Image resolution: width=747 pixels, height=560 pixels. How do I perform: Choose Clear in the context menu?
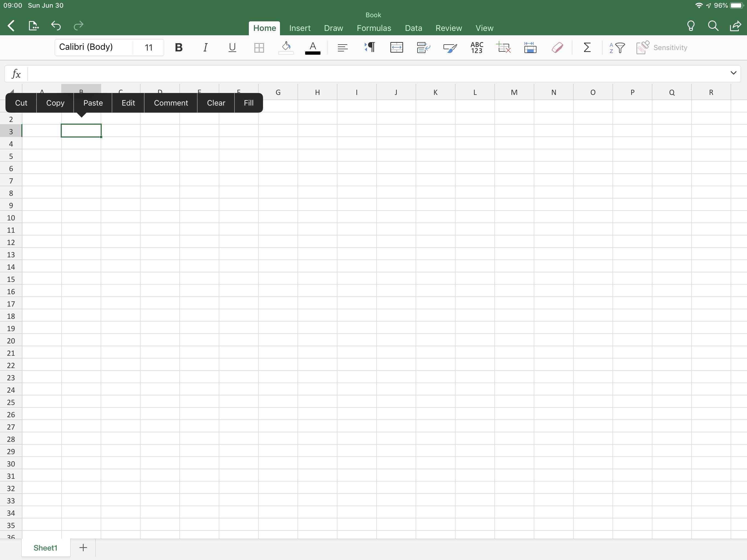click(x=216, y=103)
